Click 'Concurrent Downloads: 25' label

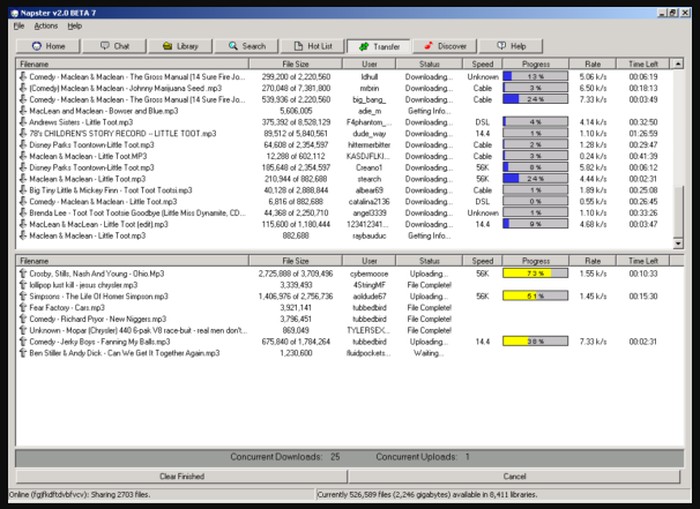point(285,457)
